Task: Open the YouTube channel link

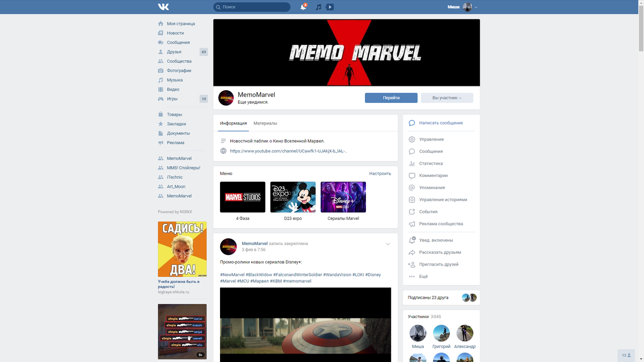Action: click(289, 151)
